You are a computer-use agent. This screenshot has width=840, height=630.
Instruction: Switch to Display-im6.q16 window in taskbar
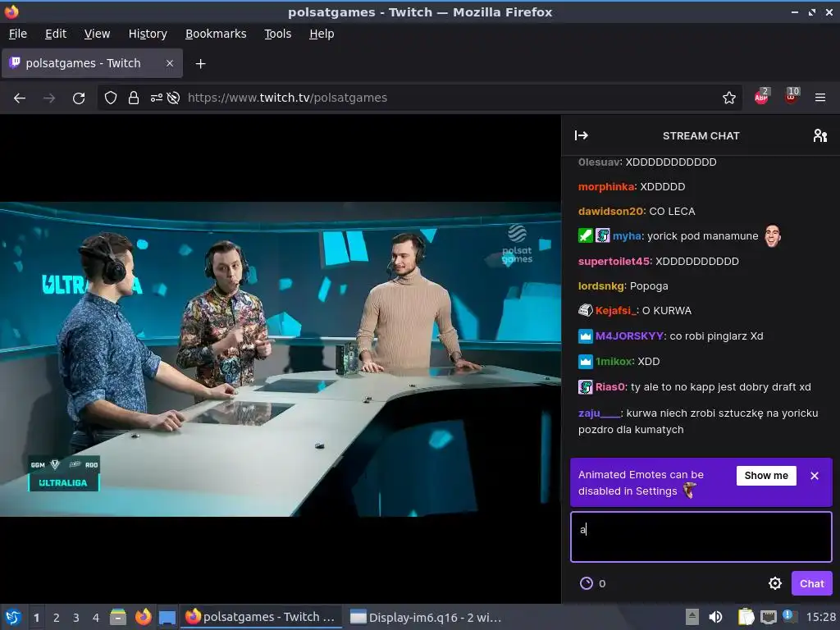point(426,618)
